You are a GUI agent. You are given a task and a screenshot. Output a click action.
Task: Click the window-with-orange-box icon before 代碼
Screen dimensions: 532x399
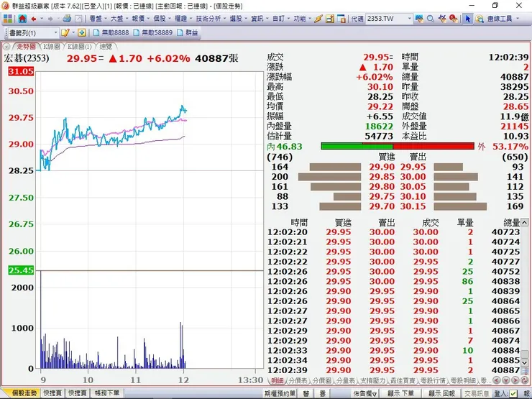341,19
